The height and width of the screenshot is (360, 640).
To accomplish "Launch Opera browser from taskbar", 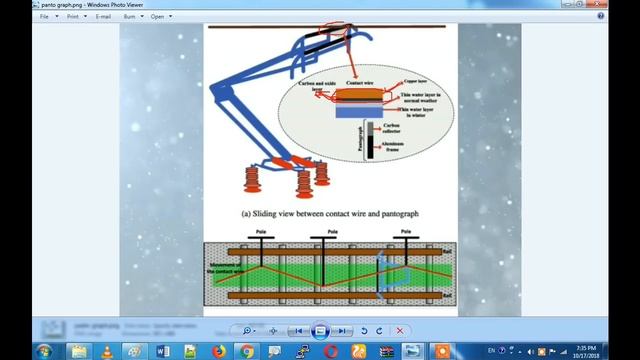I will [331, 351].
